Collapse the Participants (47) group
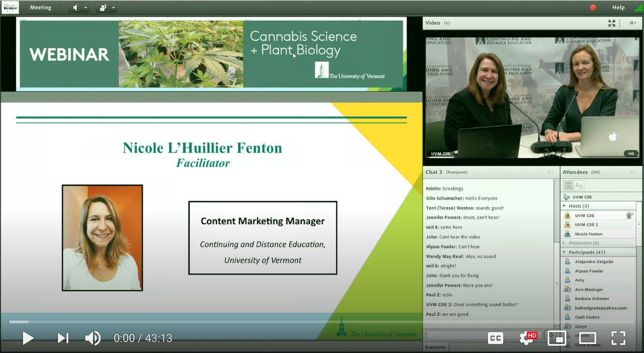Screen dimensions: 644x353 564,252
